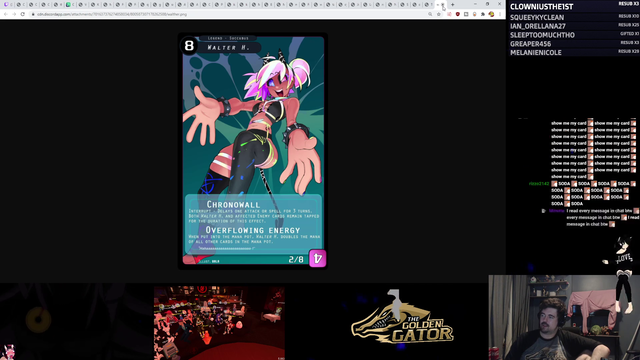Image resolution: width=640 pixels, height=360 pixels.
Task: Click the card cost number 8 circle
Action: 189,46
